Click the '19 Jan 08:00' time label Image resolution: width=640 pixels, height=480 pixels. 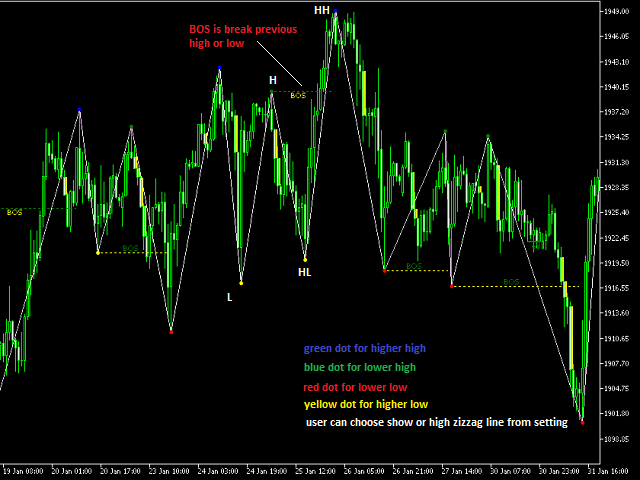23,471
